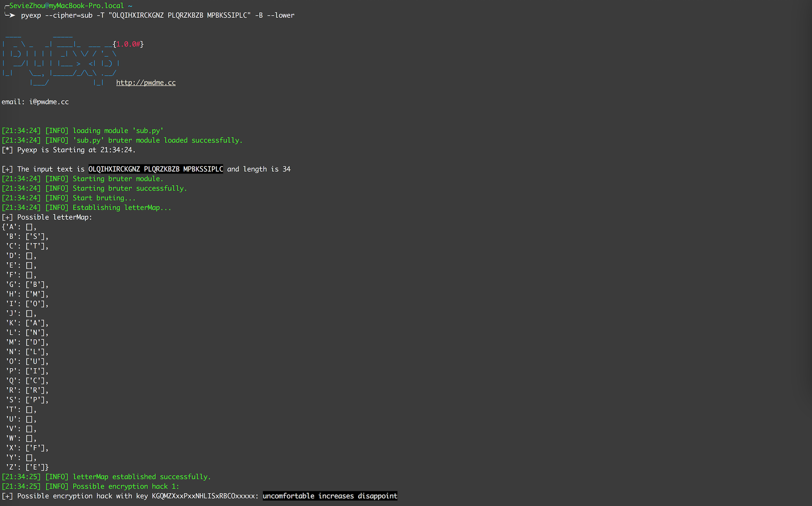Click the empty list for key 'A'
This screenshot has height=506, width=812.
coord(29,227)
